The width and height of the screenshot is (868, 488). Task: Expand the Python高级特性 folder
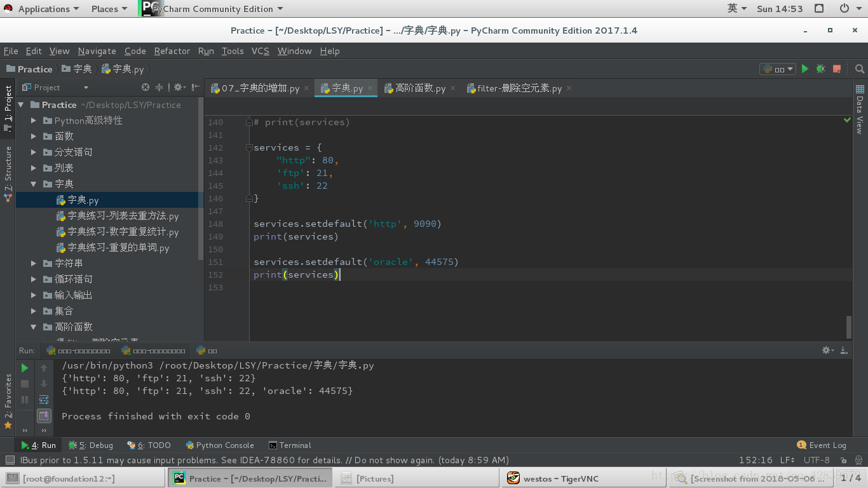point(34,120)
